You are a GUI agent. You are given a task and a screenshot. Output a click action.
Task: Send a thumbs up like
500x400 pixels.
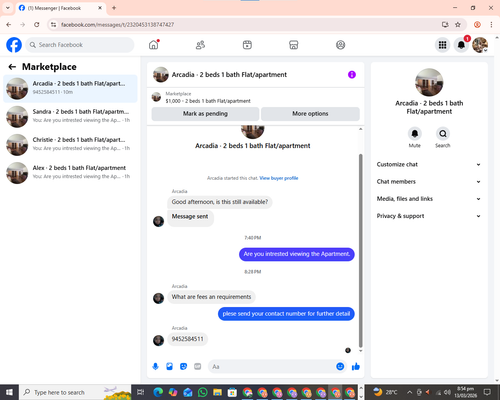coord(356,367)
